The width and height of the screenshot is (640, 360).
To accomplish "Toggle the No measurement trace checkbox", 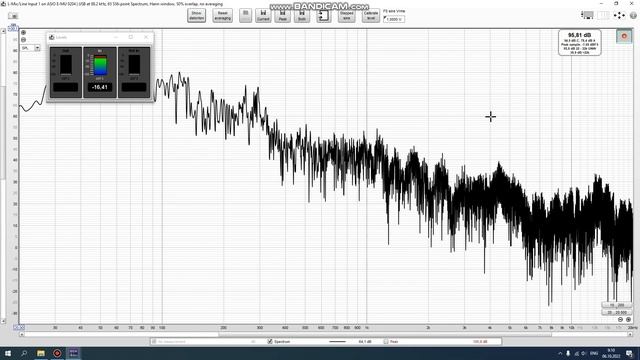I will tap(154, 341).
